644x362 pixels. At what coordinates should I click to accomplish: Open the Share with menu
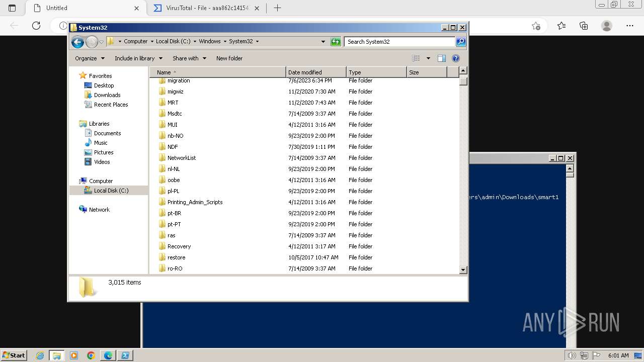pyautogui.click(x=189, y=58)
